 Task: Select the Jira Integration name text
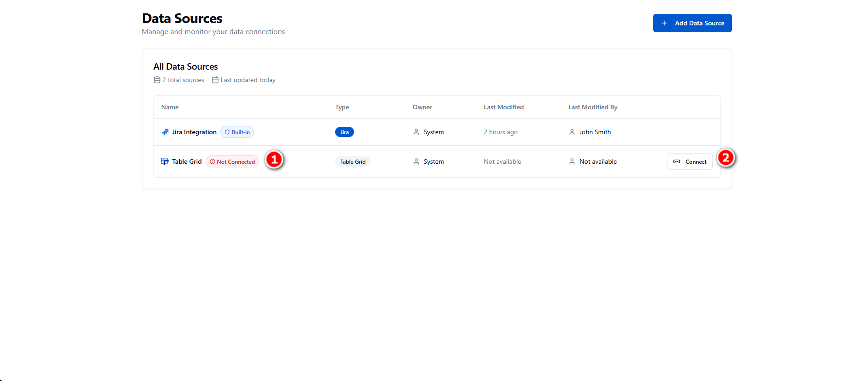(194, 132)
